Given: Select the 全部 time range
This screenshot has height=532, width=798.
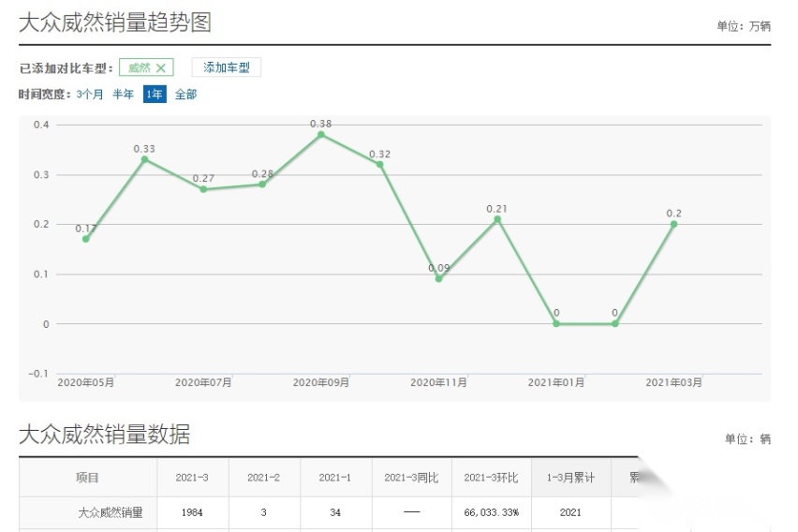Looking at the screenshot, I should click(x=185, y=95).
